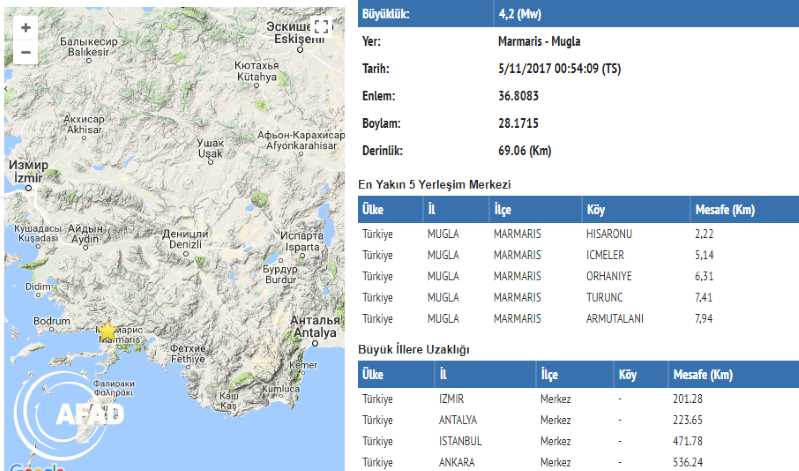The image size is (799, 471).
Task: Click the Marmaris - Mugla location value
Action: click(x=538, y=41)
